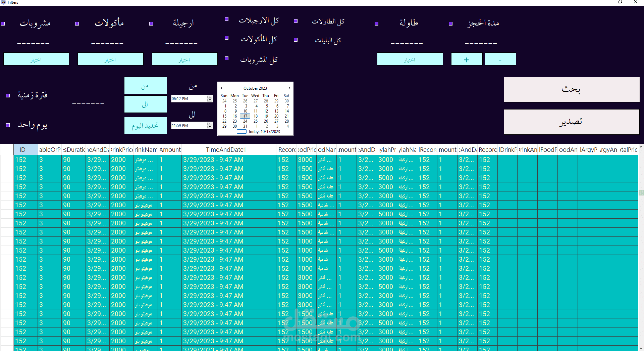The width and height of the screenshot is (644, 351).
Task: Click the اختيار button under طاولة
Action: pos(410,59)
